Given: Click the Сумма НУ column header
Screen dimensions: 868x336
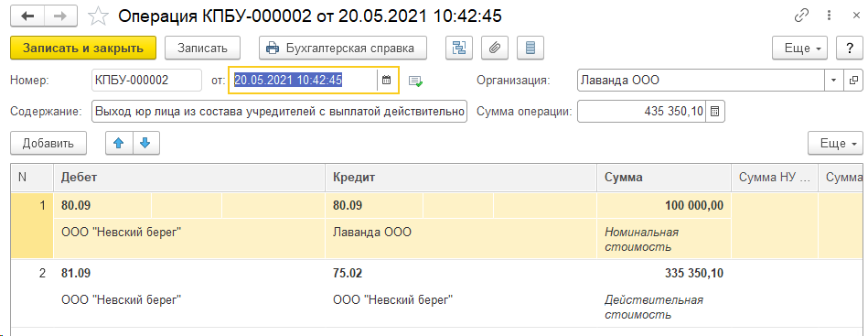Looking at the screenshot, I should (x=775, y=178).
